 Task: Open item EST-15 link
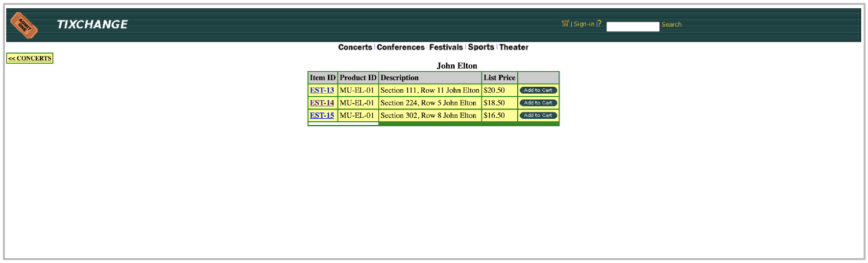click(322, 115)
